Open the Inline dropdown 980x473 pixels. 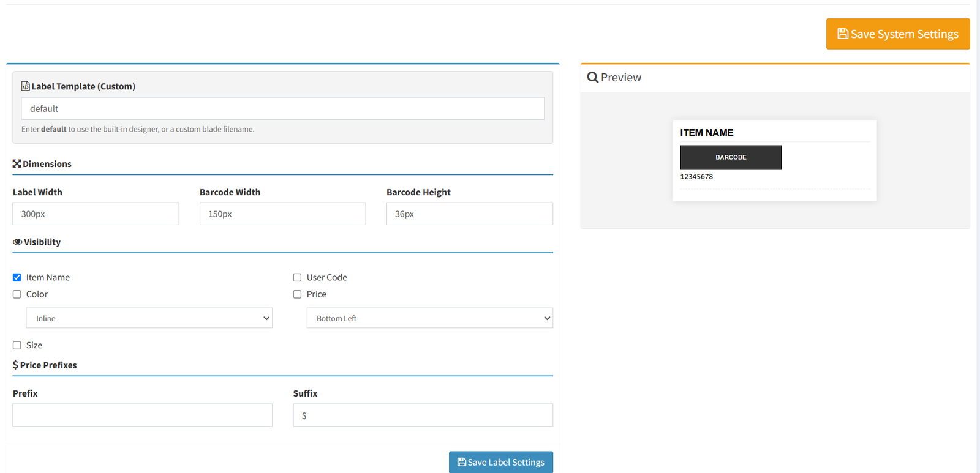149,318
